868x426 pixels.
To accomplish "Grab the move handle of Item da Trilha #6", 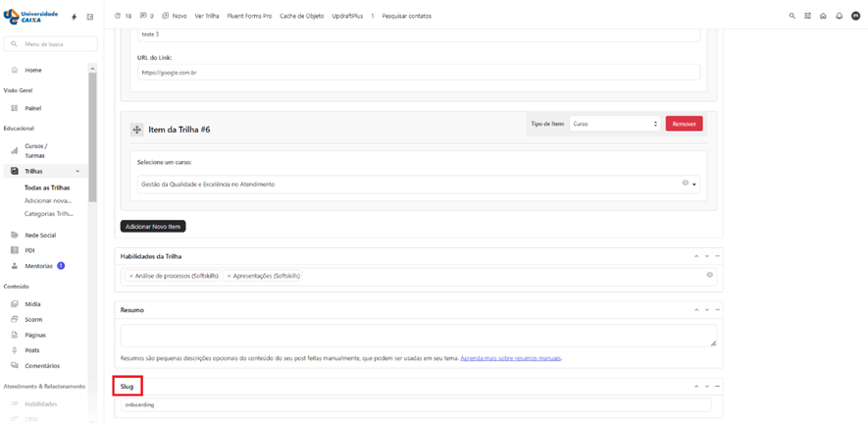I will tap(136, 130).
